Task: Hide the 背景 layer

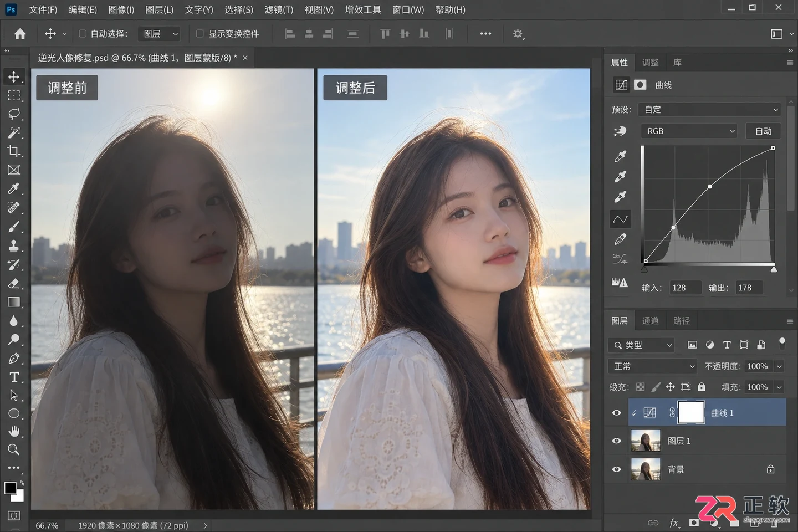Action: [x=616, y=469]
